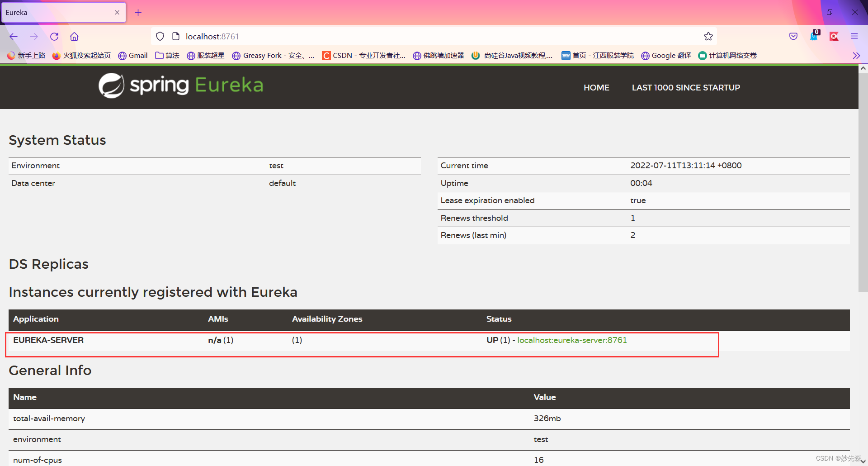Open the extension icon with badge 0

click(x=814, y=36)
